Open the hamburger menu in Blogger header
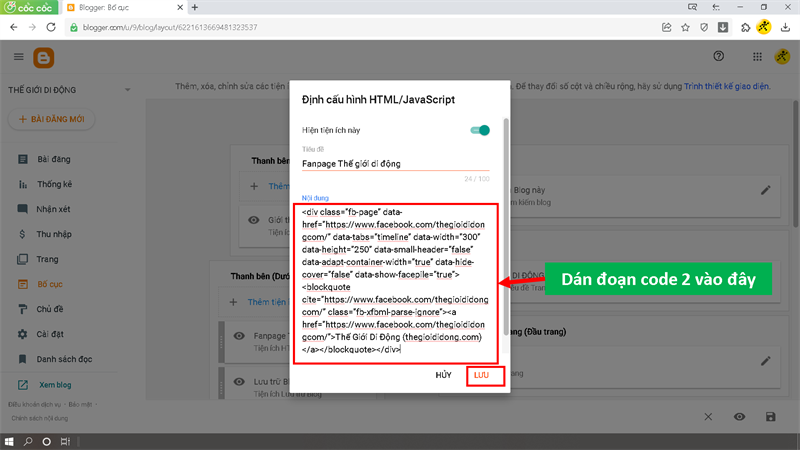The width and height of the screenshot is (800, 450). (19, 57)
